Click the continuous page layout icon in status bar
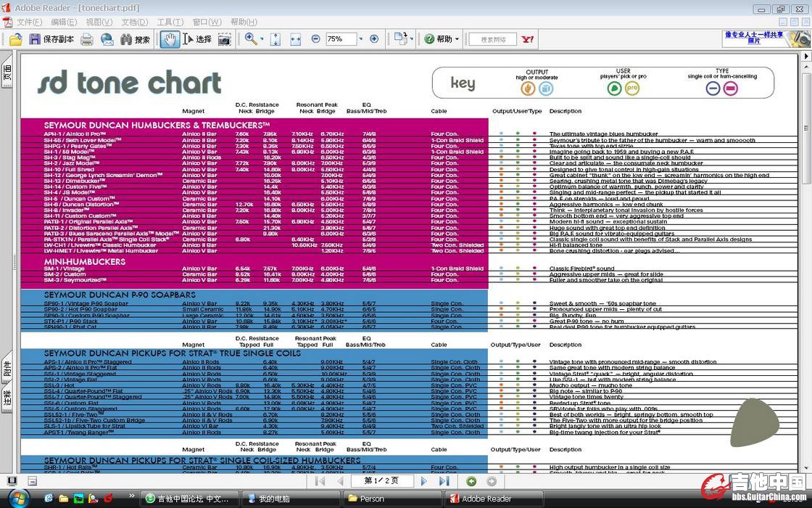Screen dimensions: 812x508 tap(32, 481)
